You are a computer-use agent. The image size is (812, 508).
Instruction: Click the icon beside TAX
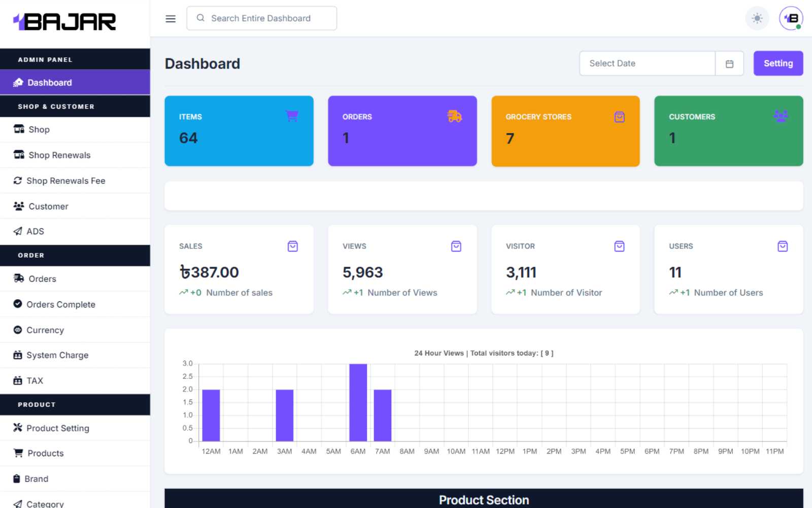[18, 380]
